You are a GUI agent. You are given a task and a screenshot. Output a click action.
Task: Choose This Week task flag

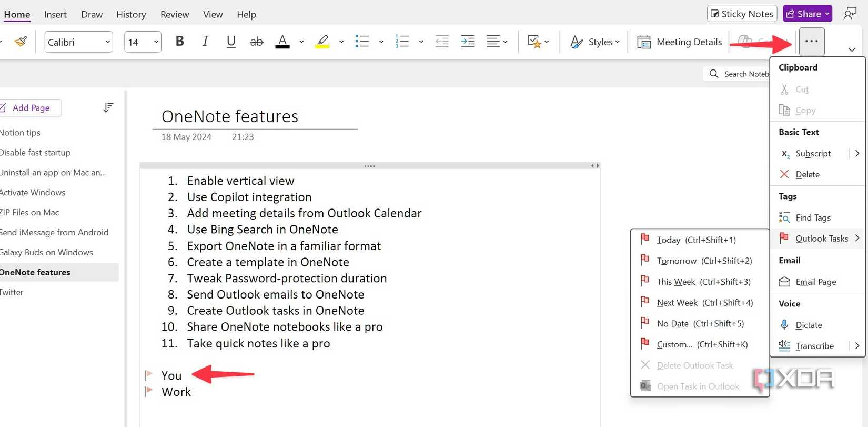[700, 282]
